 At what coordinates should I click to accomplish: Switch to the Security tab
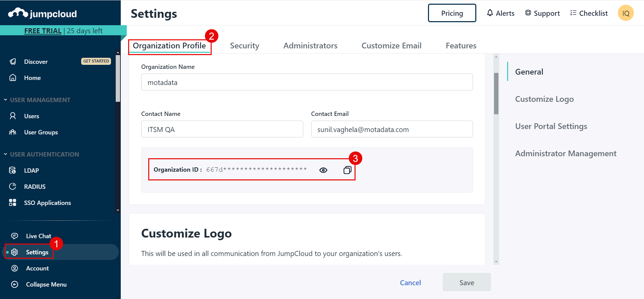244,46
